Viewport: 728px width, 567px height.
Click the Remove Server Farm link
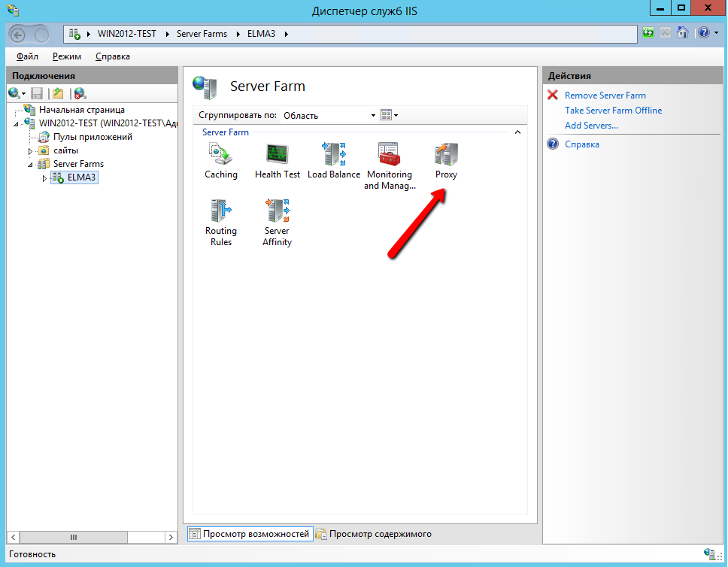[605, 96]
